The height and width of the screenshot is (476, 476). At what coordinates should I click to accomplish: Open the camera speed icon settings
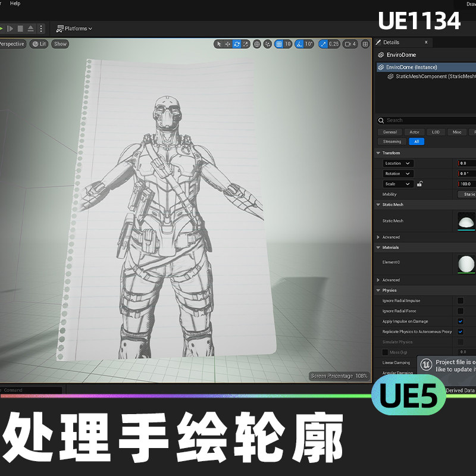[x=347, y=43]
